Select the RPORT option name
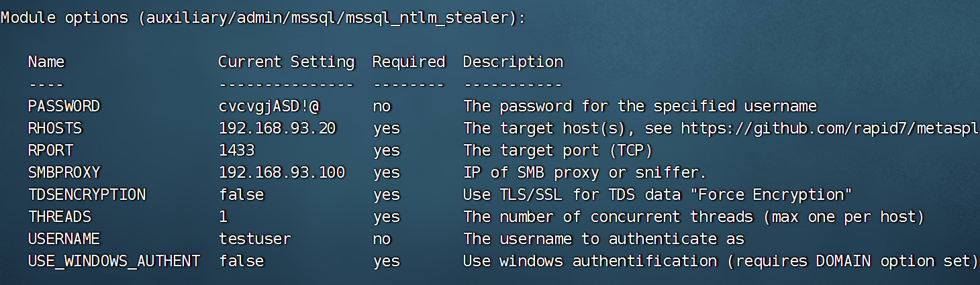The width and height of the screenshot is (980, 285). 50,150
